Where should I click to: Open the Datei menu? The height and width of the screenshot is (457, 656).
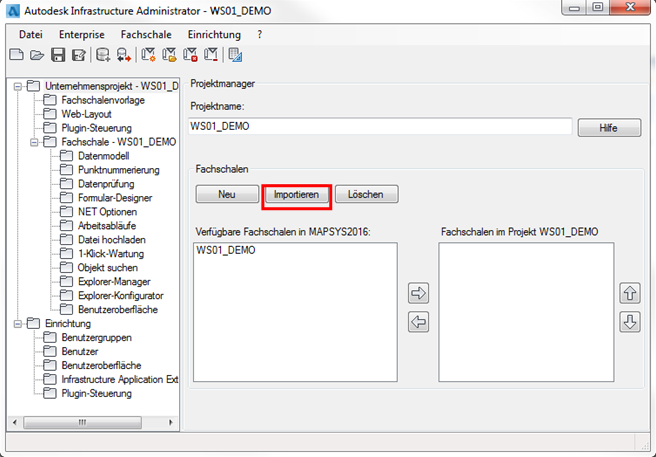31,35
